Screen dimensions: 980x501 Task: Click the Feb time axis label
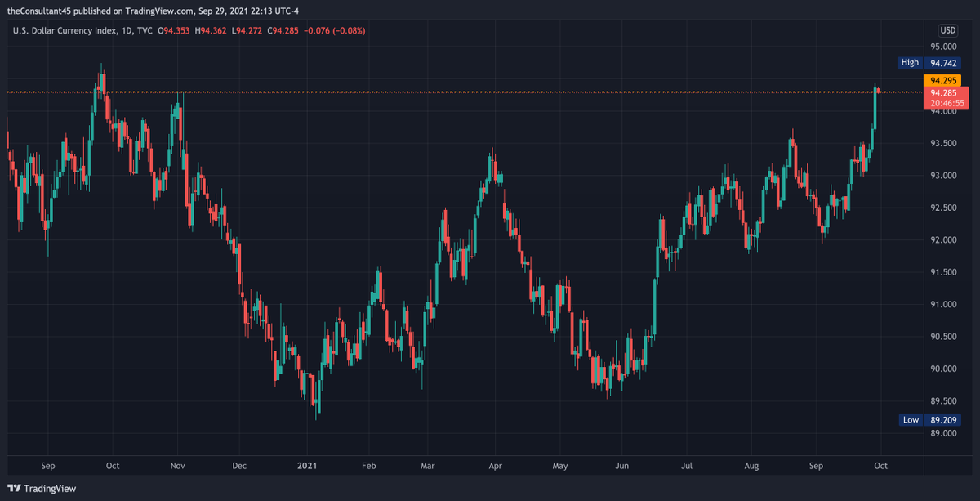click(368, 465)
